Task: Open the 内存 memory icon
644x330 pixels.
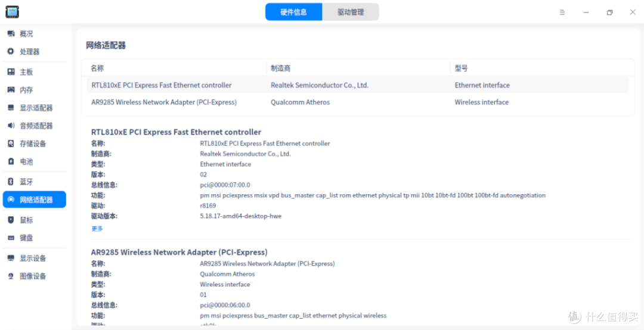Action: pyautogui.click(x=11, y=90)
